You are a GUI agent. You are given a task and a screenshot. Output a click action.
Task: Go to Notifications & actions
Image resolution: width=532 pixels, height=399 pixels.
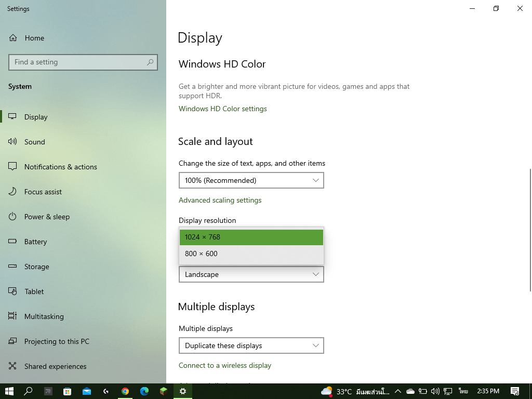click(60, 167)
